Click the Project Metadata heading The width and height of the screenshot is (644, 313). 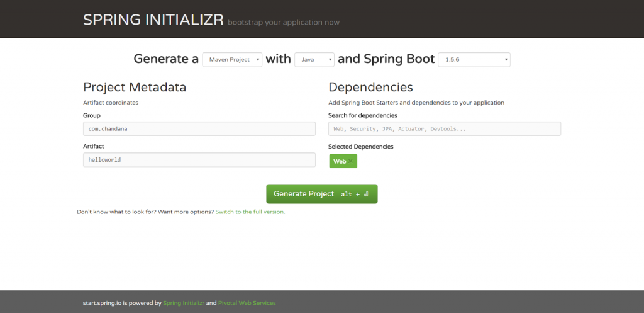click(135, 87)
